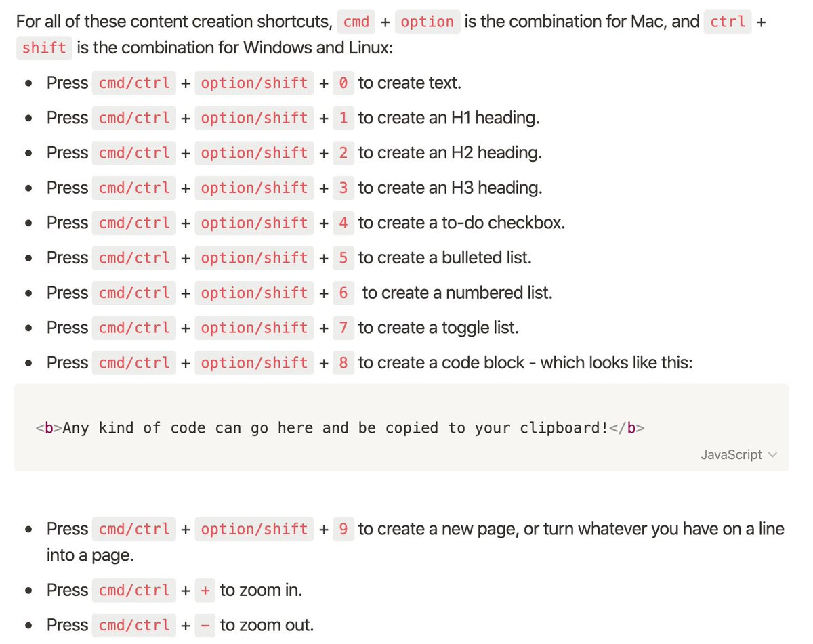The image size is (813, 644).
Task: Click the red "−" chip in the zoom out row
Action: coord(205,626)
